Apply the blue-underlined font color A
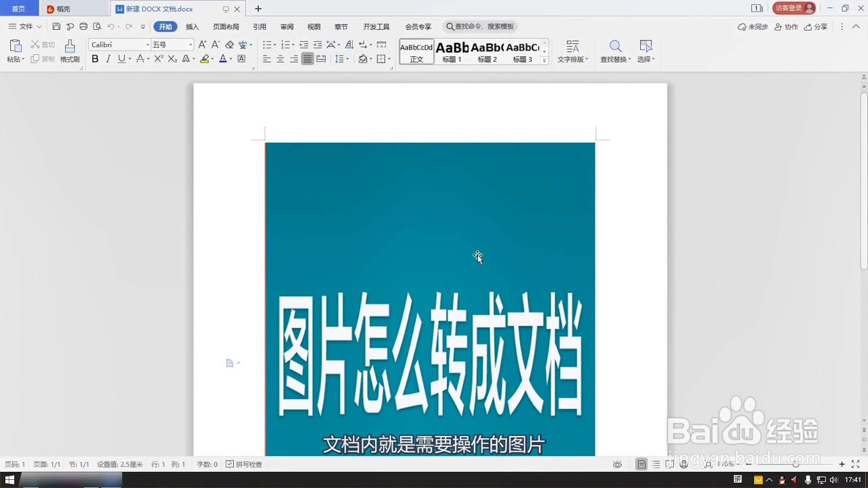The height and width of the screenshot is (488, 868). (222, 59)
